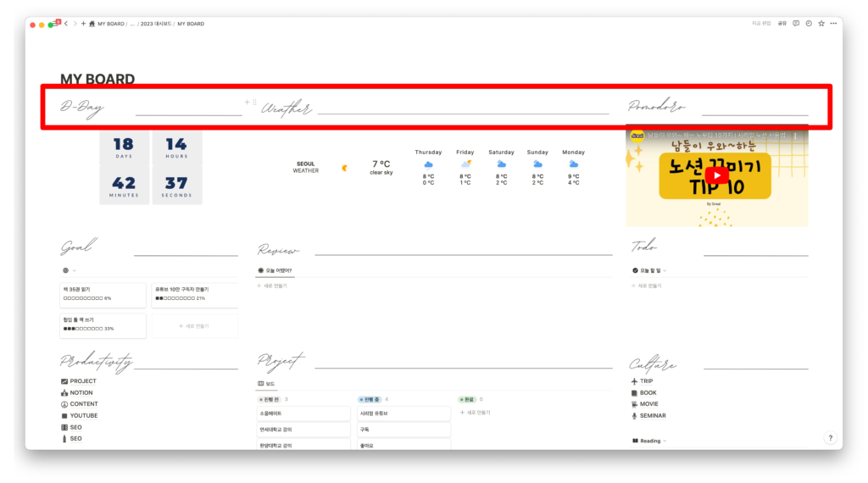
Task: Click the star icon to favorite the page
Action: [821, 24]
